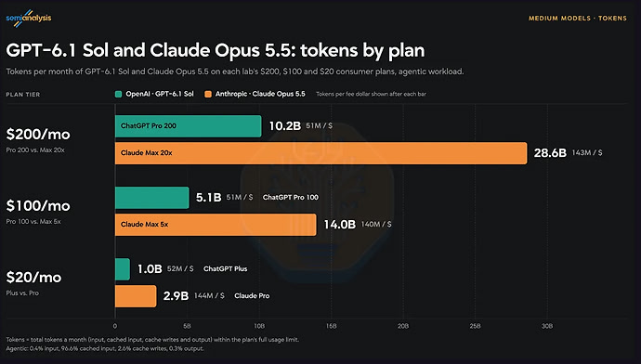The height and width of the screenshot is (364, 641).
Task: Click the 14.0B value label
Action: (340, 225)
